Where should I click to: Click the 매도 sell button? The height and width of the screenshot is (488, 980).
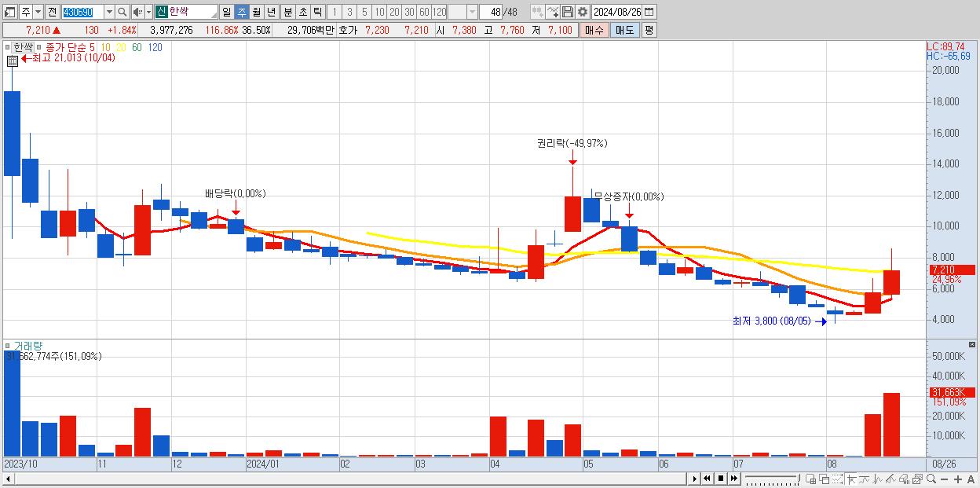(625, 30)
